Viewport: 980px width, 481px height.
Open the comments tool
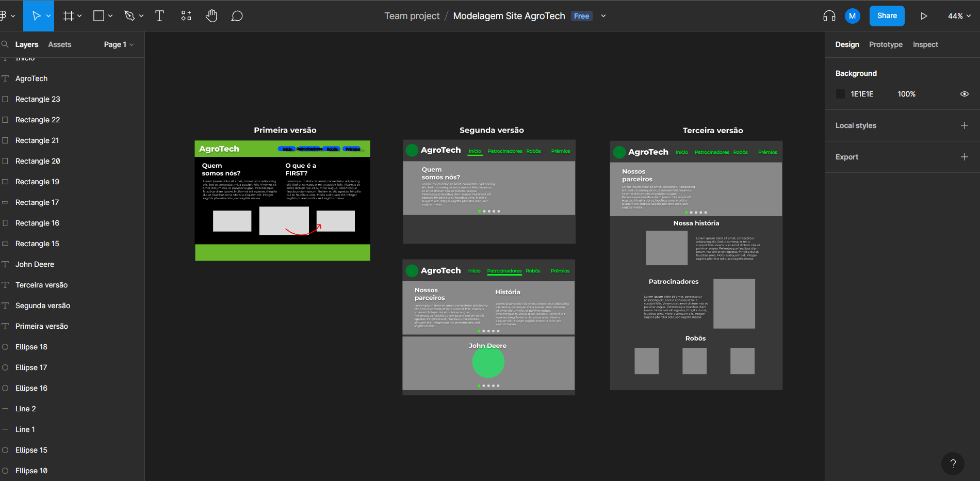(237, 15)
